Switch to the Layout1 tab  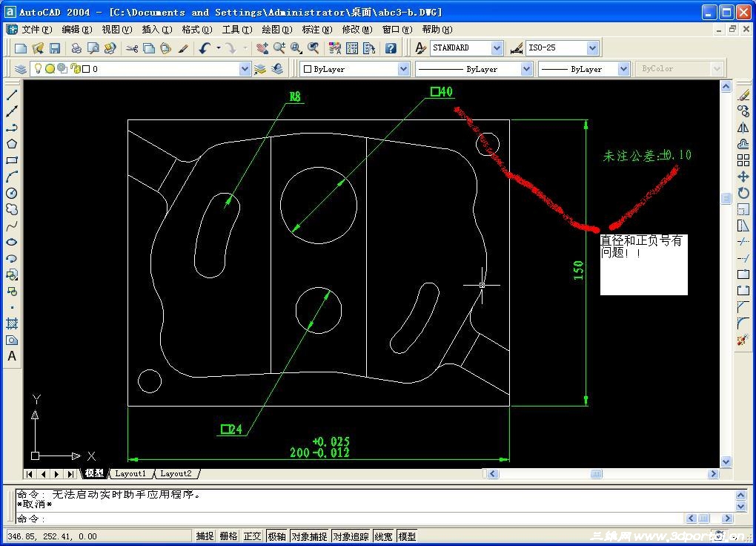pos(130,473)
